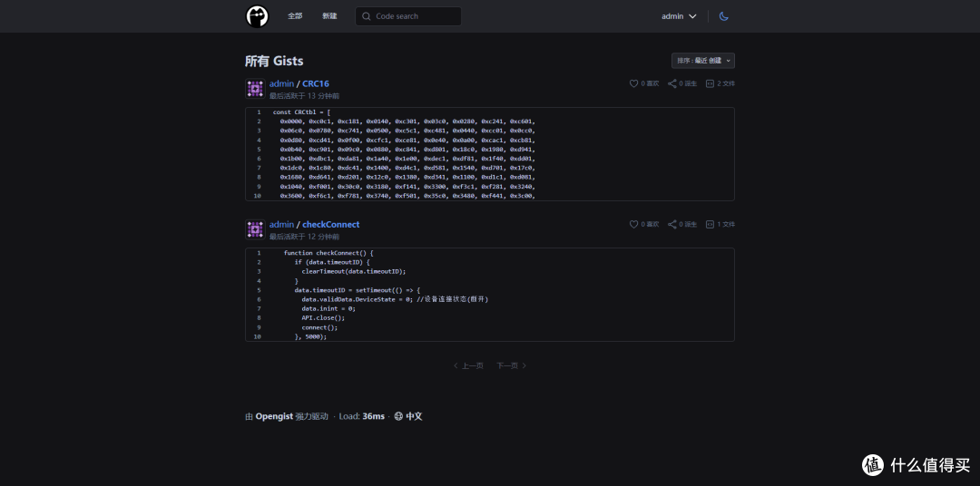This screenshot has height=486, width=980.
Task: Click the 'API.close();' code line
Action: (323, 318)
